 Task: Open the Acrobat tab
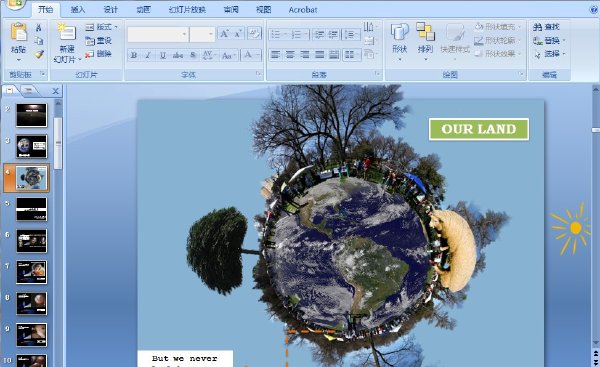point(303,10)
